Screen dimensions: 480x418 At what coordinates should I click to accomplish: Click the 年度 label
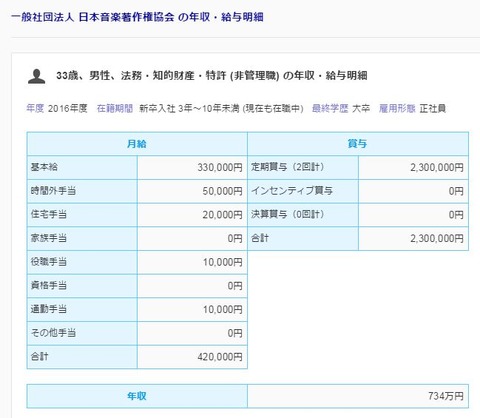35,108
